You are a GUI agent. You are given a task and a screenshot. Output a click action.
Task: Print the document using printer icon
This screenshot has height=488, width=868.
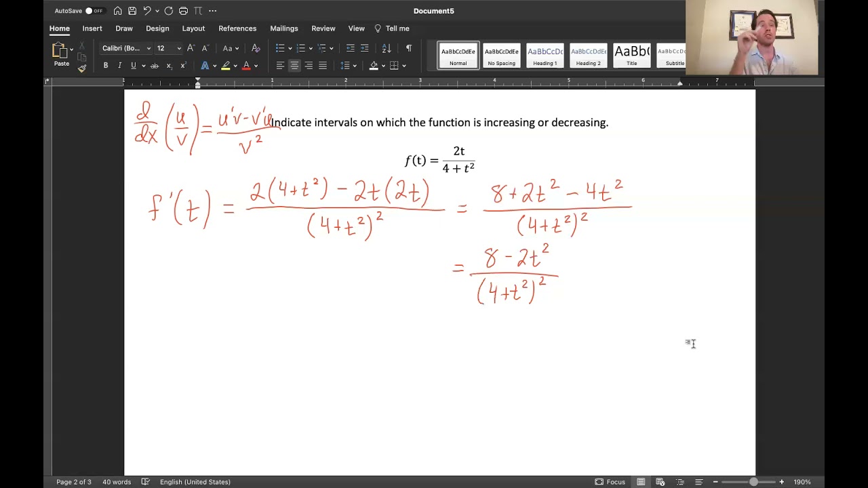(183, 11)
